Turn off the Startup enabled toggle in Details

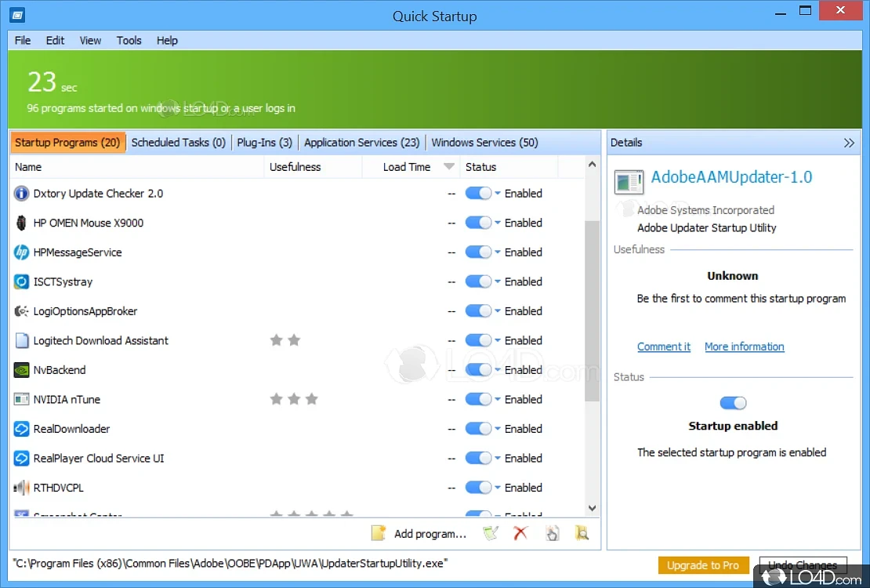pyautogui.click(x=733, y=402)
